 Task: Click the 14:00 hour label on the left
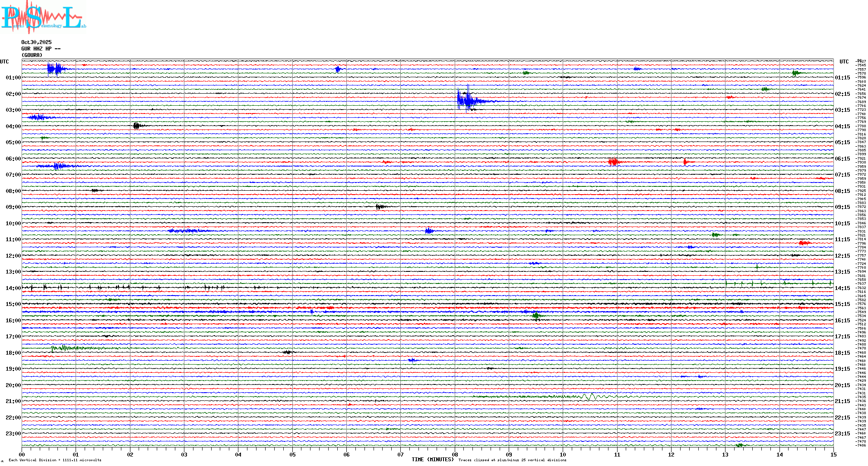[13, 288]
